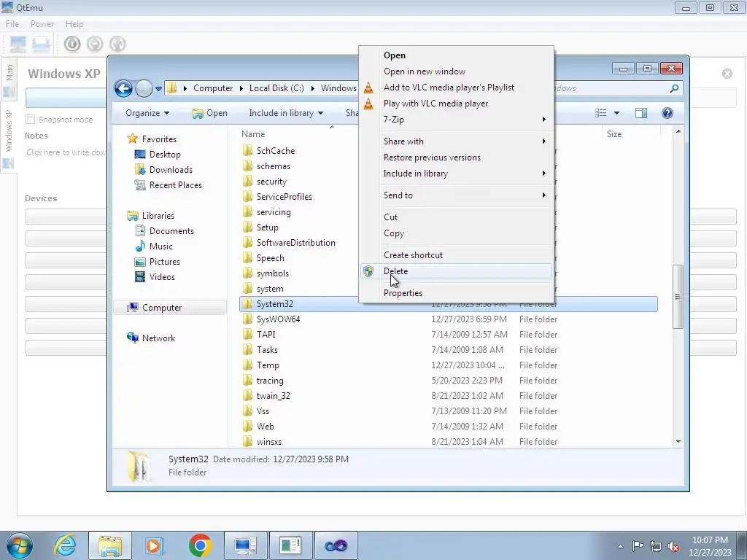
Task: Expand the Send to submenu
Action: coord(457,195)
